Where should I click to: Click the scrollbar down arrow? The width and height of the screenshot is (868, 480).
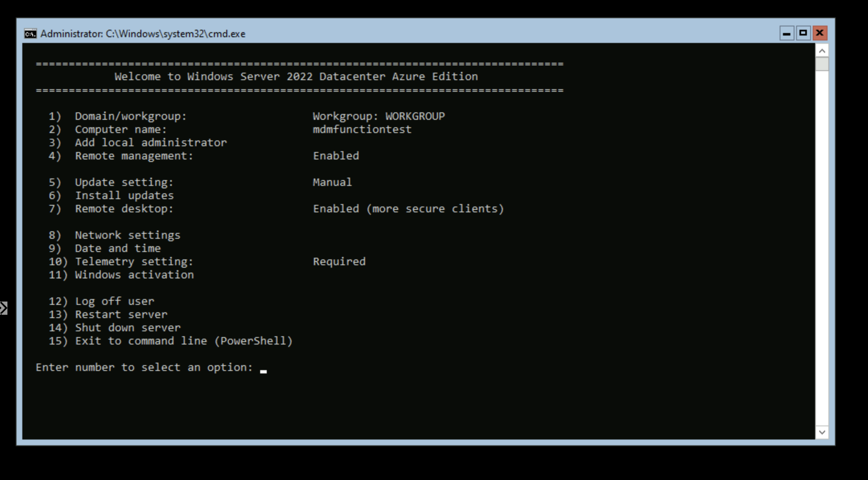coord(822,432)
